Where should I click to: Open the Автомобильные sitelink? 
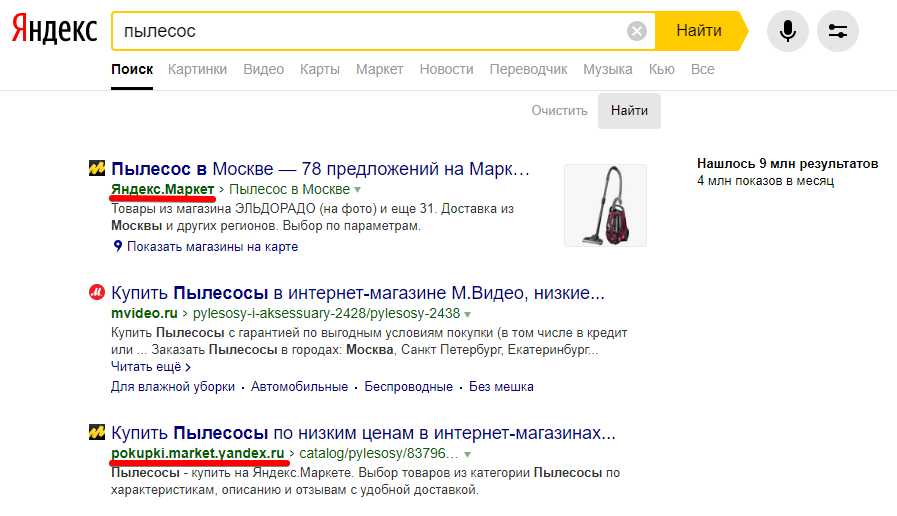pyautogui.click(x=299, y=387)
